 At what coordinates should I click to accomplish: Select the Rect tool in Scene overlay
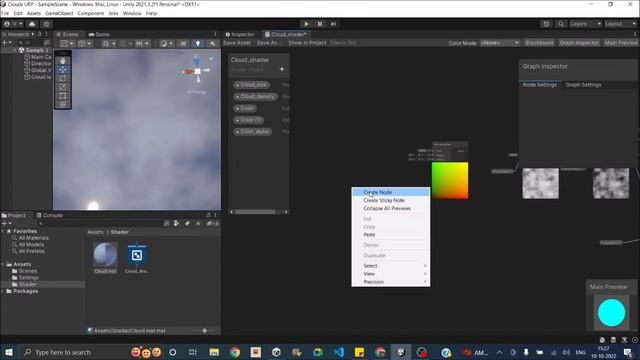(x=63, y=96)
